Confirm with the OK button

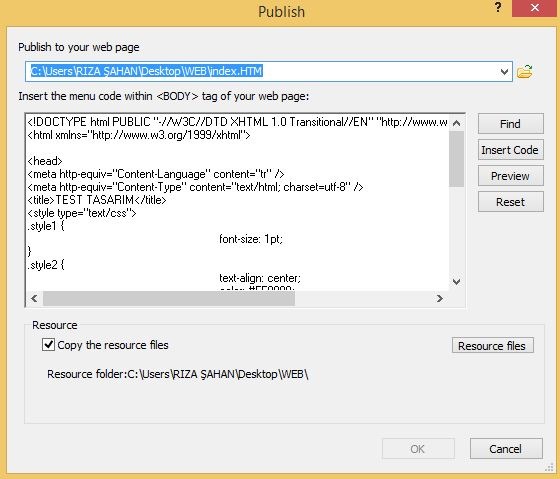[x=418, y=449]
